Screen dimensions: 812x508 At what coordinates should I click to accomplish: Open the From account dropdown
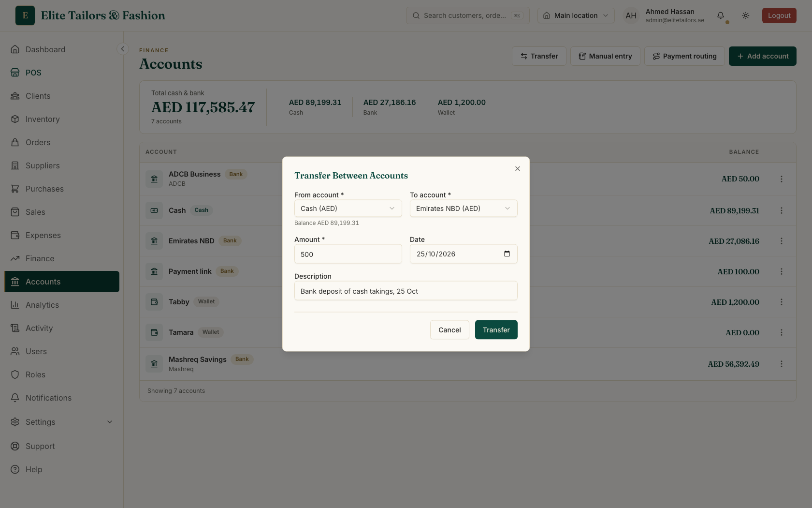pyautogui.click(x=348, y=209)
